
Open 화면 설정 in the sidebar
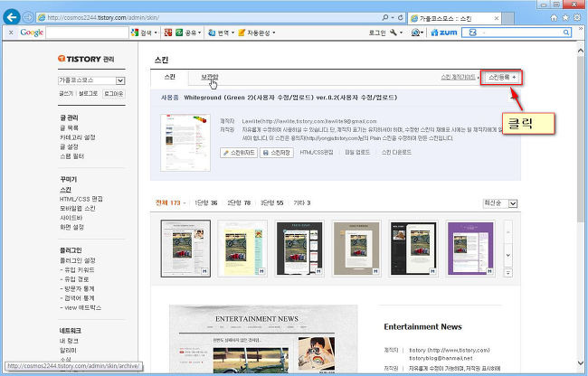click(72, 227)
